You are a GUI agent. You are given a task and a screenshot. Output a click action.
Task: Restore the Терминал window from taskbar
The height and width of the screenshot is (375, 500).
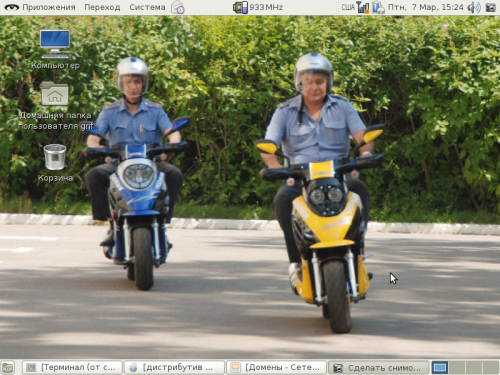coord(72,367)
